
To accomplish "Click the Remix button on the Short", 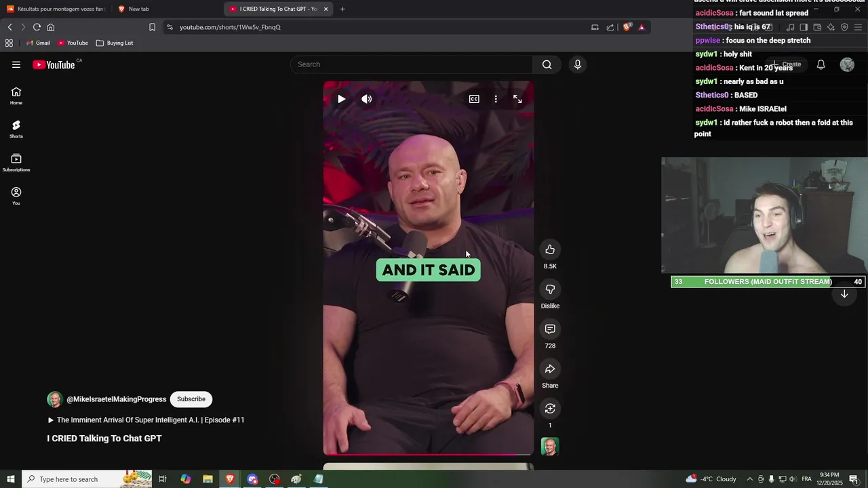I will pyautogui.click(x=550, y=409).
